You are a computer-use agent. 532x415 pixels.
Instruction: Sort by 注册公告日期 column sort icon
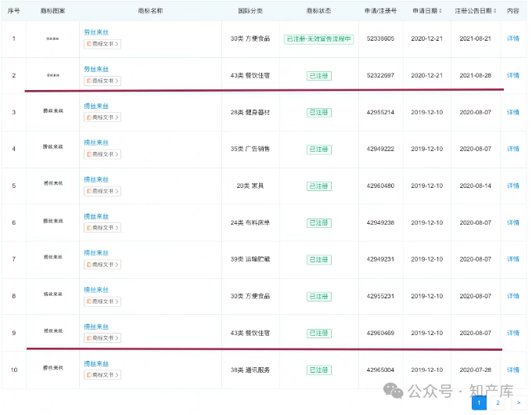tap(494, 11)
